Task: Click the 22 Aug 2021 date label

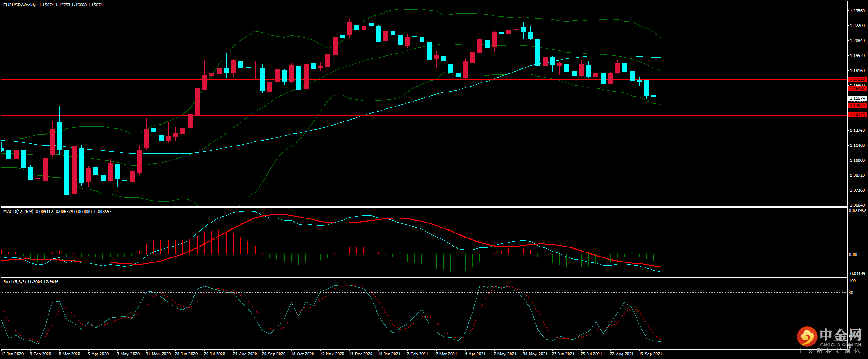Action: tap(622, 354)
